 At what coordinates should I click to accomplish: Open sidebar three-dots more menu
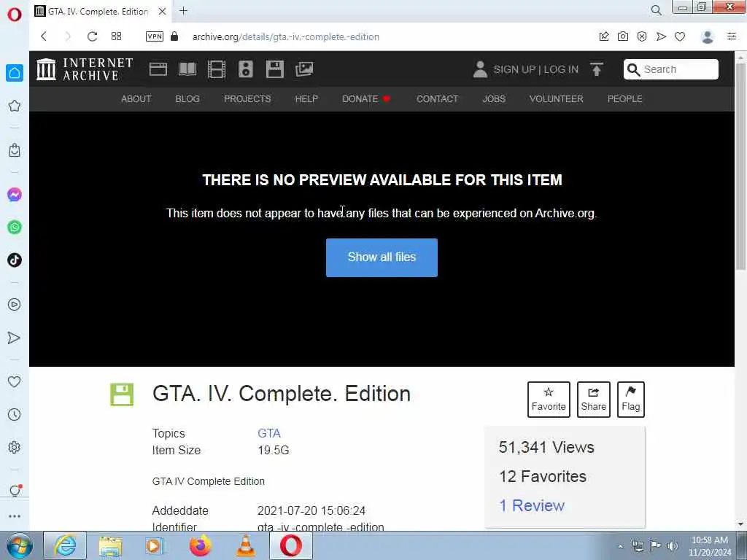point(15,516)
